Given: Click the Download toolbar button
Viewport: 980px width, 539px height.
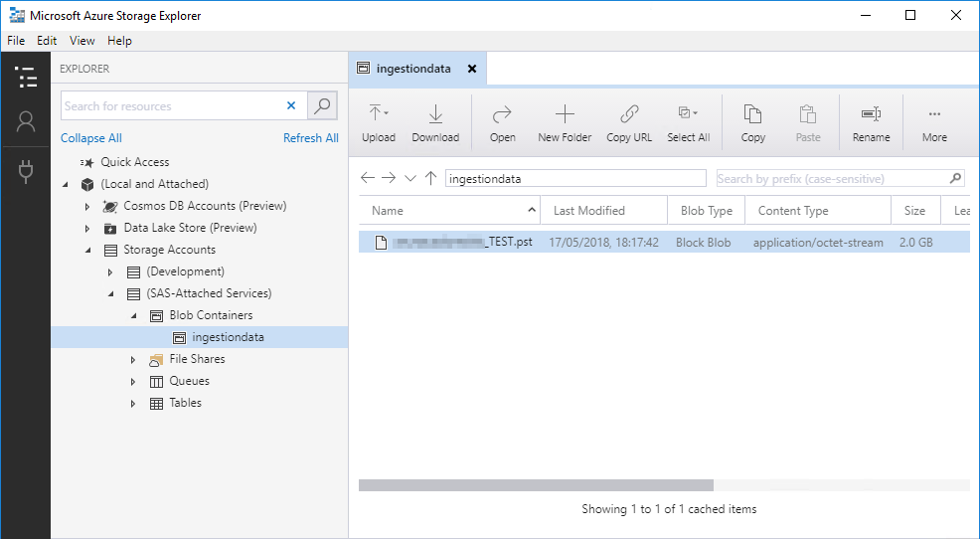Looking at the screenshot, I should point(435,123).
